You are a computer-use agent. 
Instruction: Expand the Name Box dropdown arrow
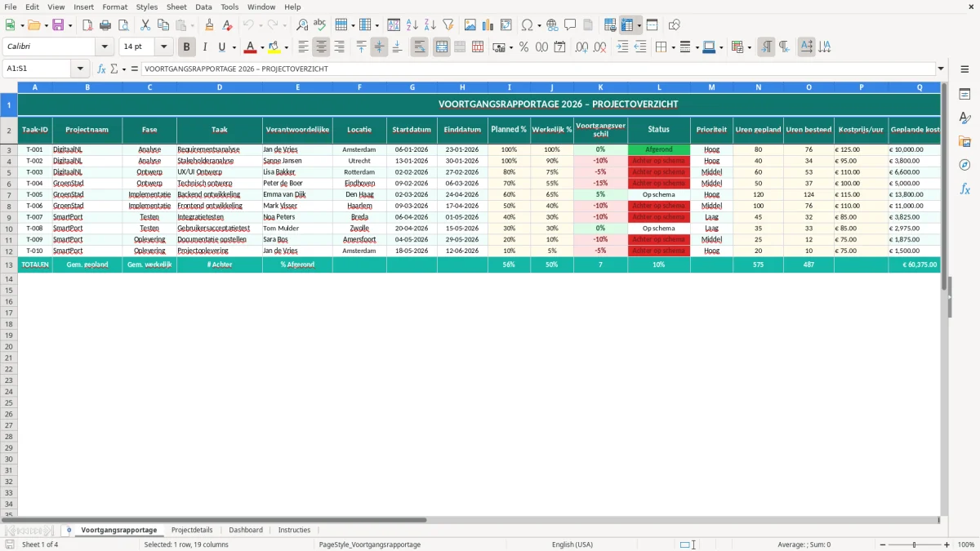(x=80, y=69)
